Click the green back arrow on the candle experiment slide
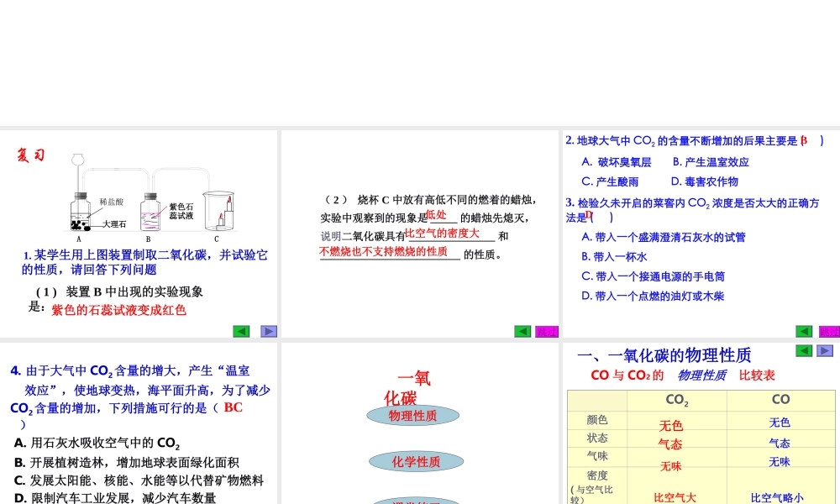This screenshot has height=504, width=840. (x=522, y=331)
